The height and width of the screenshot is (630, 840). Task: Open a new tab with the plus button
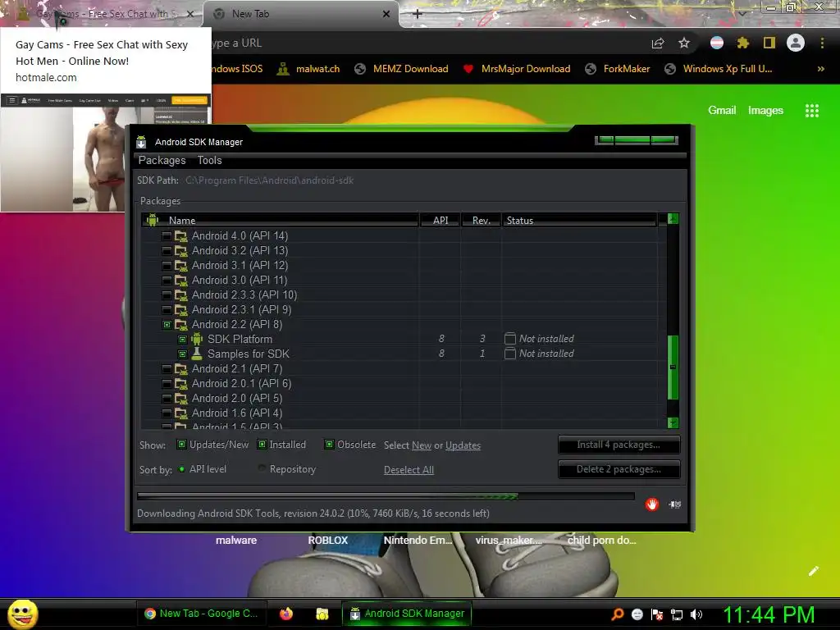(x=418, y=14)
